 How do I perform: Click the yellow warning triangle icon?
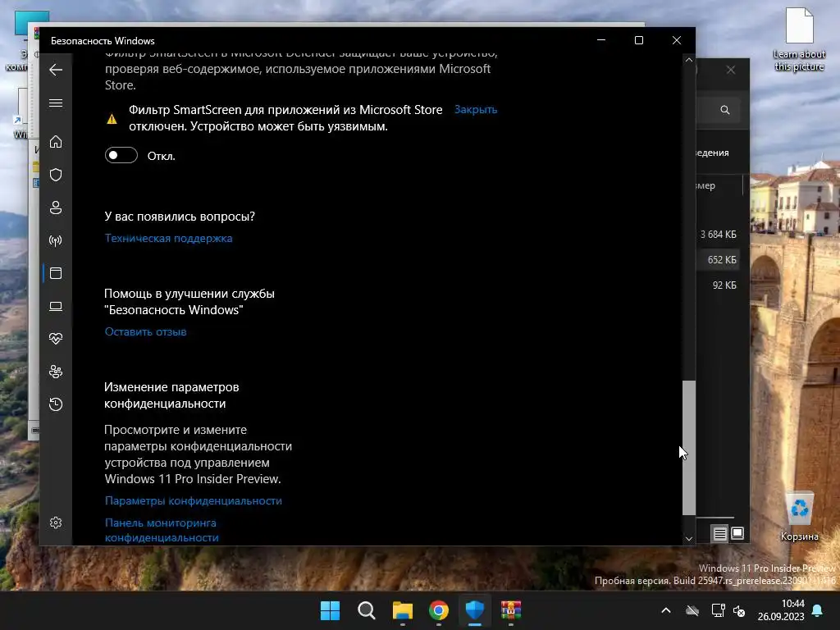coord(112,119)
